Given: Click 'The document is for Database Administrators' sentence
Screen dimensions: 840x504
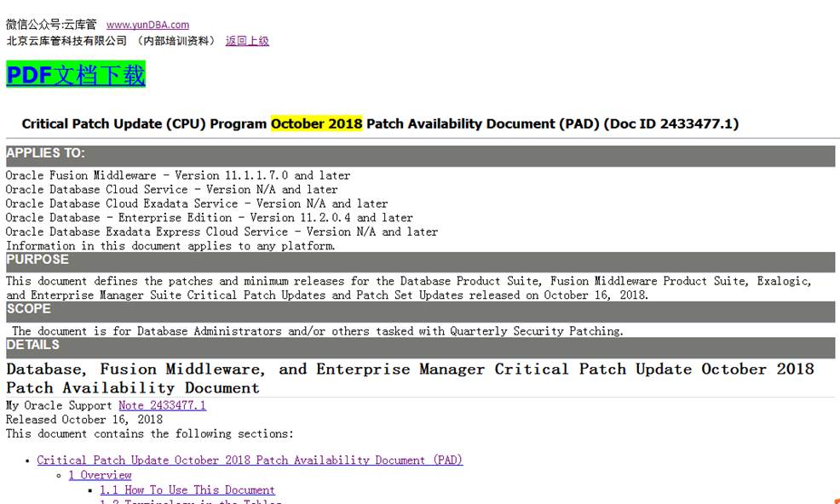Looking at the screenshot, I should click(318, 331).
